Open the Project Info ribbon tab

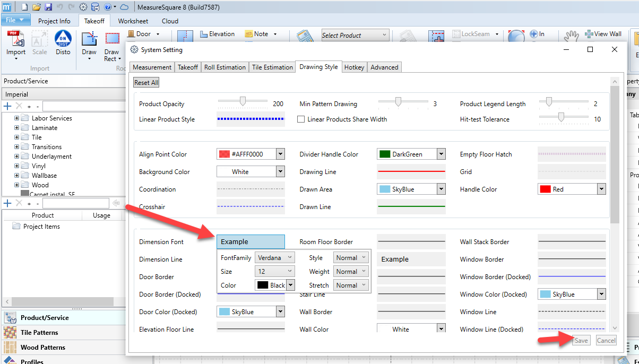[54, 21]
